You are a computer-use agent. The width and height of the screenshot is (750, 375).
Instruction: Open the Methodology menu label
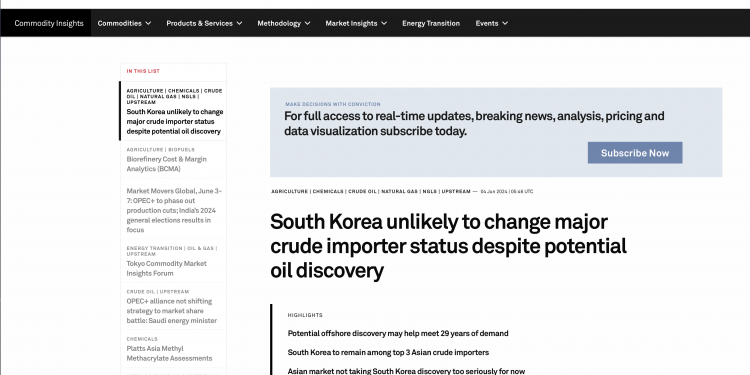pyautogui.click(x=279, y=23)
